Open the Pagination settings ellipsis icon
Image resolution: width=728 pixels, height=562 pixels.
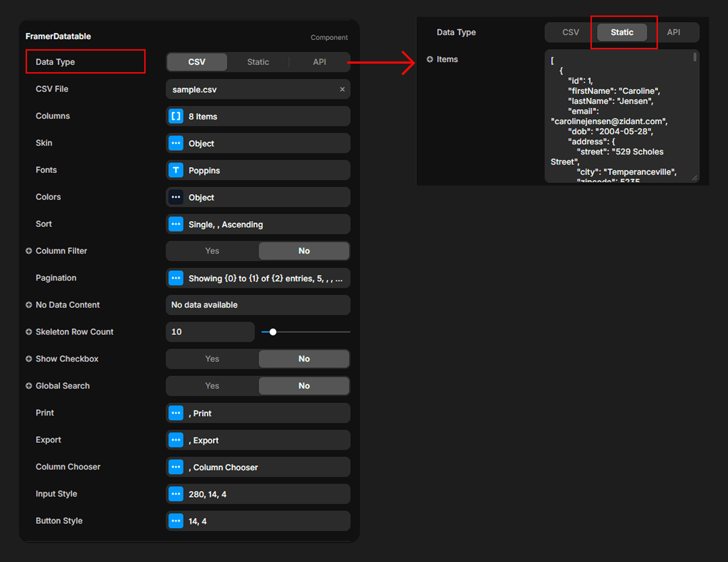176,278
